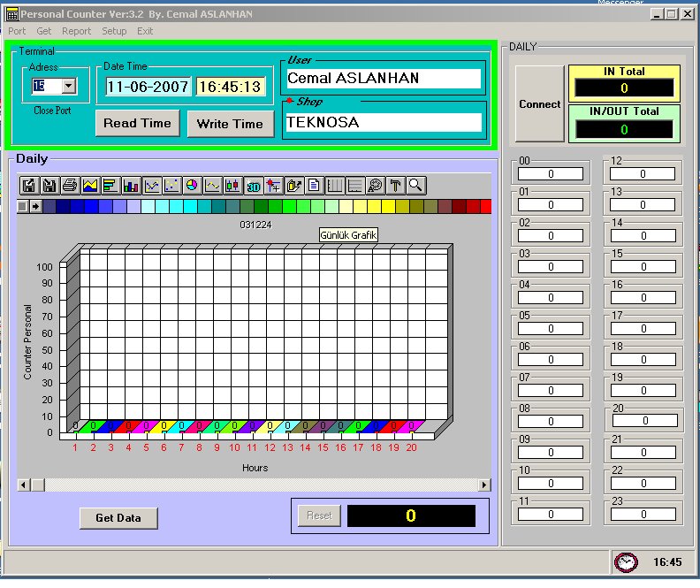Click the Close Port label
This screenshot has height=588, width=700.
click(52, 111)
